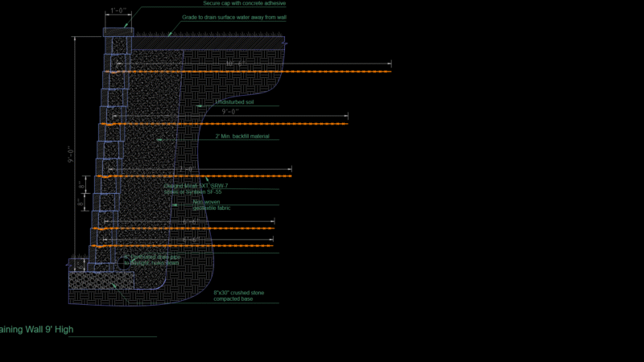Click the 'Retaining Wall 9' High' title
The width and height of the screenshot is (644, 362).
(36, 330)
